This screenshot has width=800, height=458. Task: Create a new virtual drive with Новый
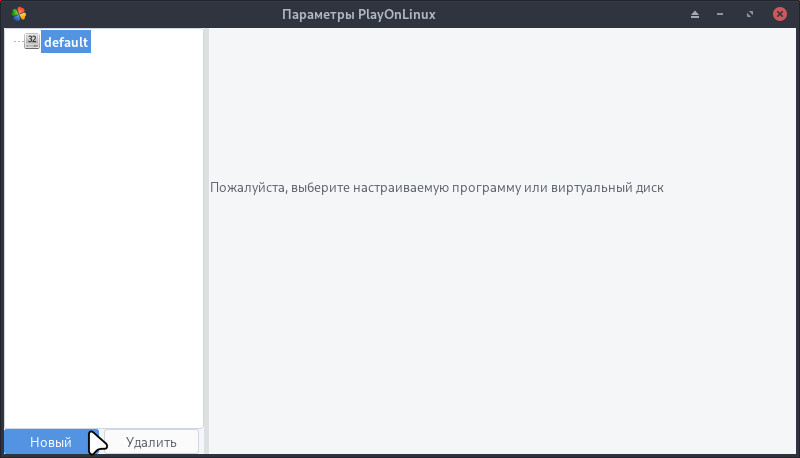point(51,442)
